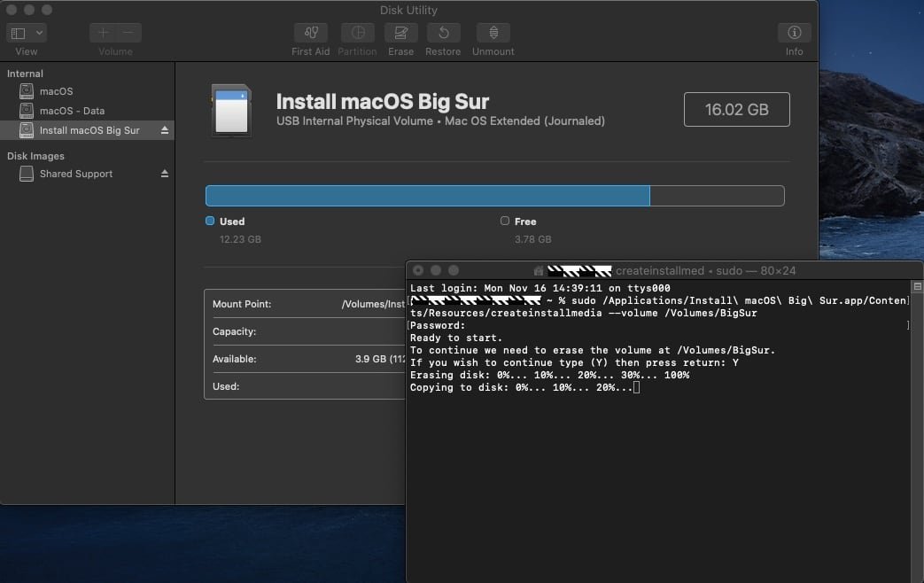The width and height of the screenshot is (924, 583).
Task: Click the Mount Point row label
Action: (x=242, y=304)
